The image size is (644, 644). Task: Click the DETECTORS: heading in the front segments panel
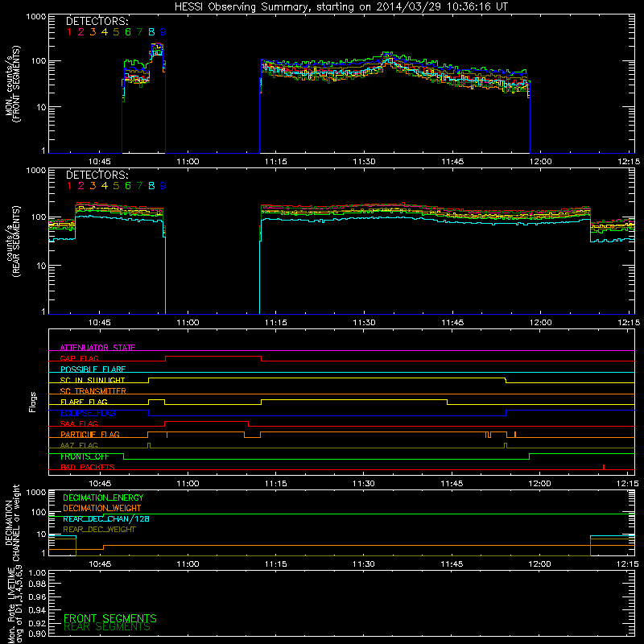pos(97,21)
